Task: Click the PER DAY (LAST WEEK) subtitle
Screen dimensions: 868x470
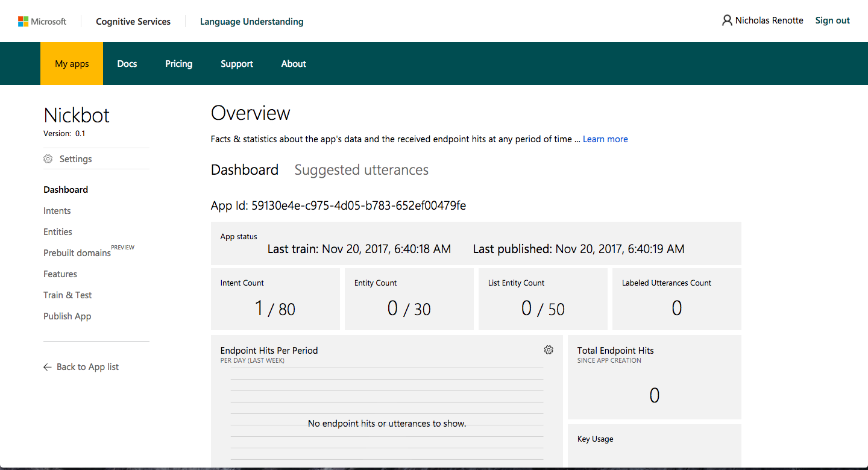Action: 253,361
